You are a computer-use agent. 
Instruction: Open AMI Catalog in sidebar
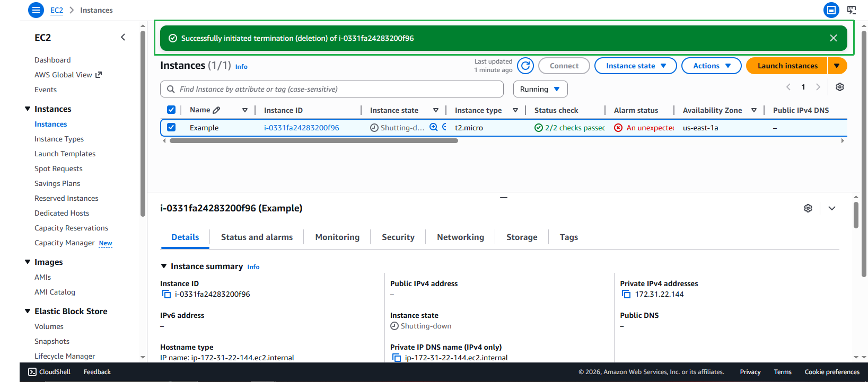55,292
